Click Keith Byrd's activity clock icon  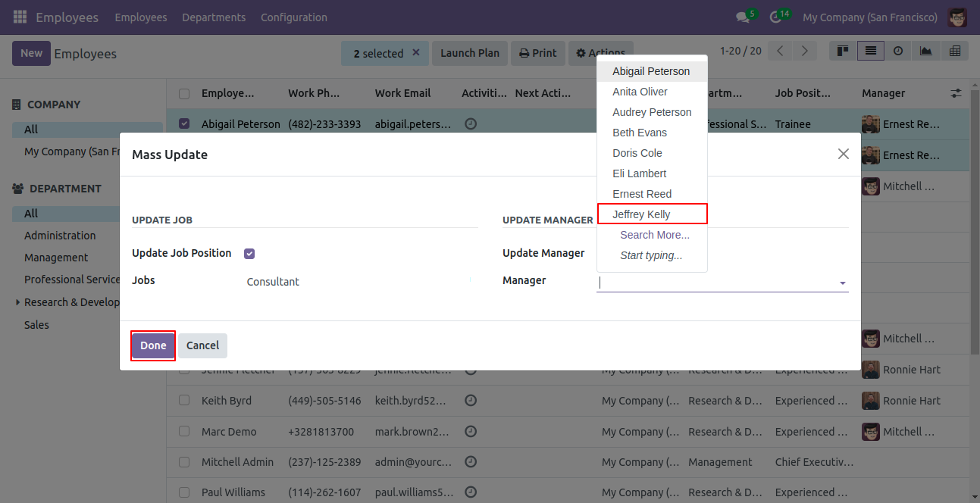[471, 400]
